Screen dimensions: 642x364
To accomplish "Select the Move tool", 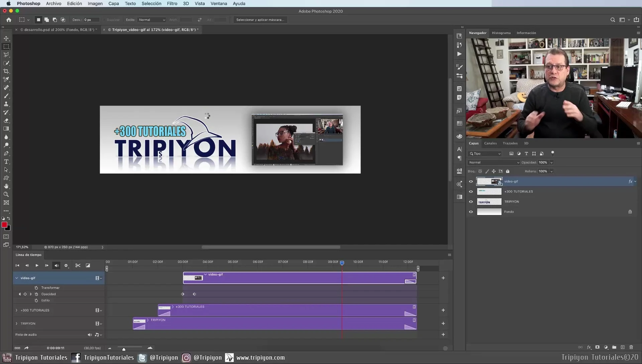I will (6, 38).
